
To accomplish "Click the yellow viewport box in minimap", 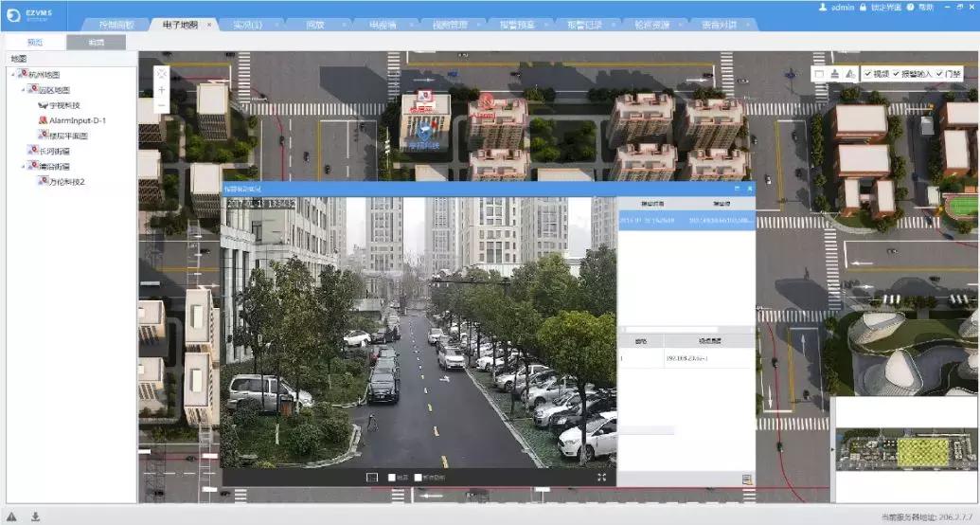I will point(922,452).
